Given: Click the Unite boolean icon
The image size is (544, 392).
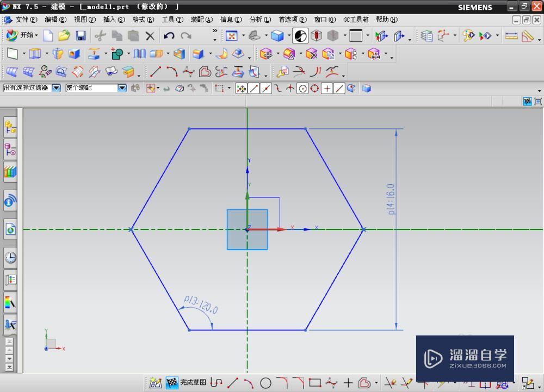Looking at the screenshot, I should pyautogui.click(x=117, y=54).
